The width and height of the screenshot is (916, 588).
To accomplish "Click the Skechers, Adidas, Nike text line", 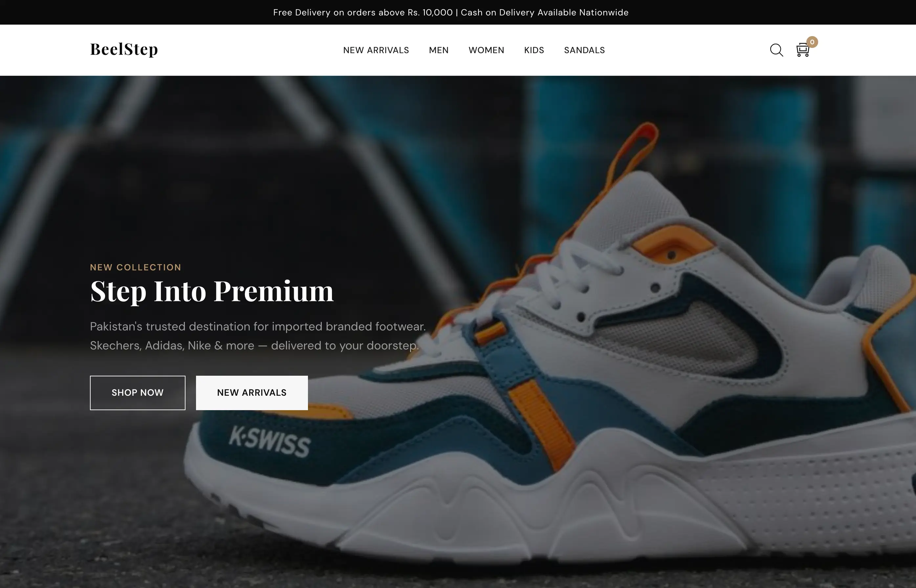I will coord(254,346).
